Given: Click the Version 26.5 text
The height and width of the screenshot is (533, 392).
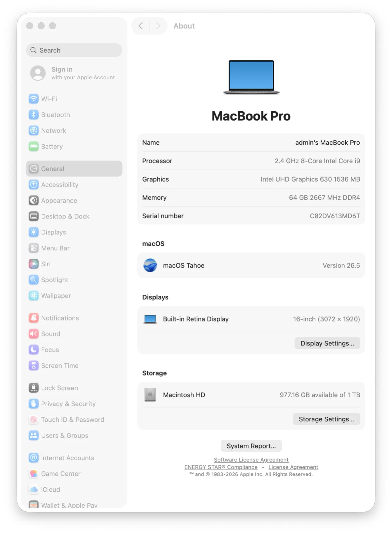Looking at the screenshot, I should pos(341,266).
